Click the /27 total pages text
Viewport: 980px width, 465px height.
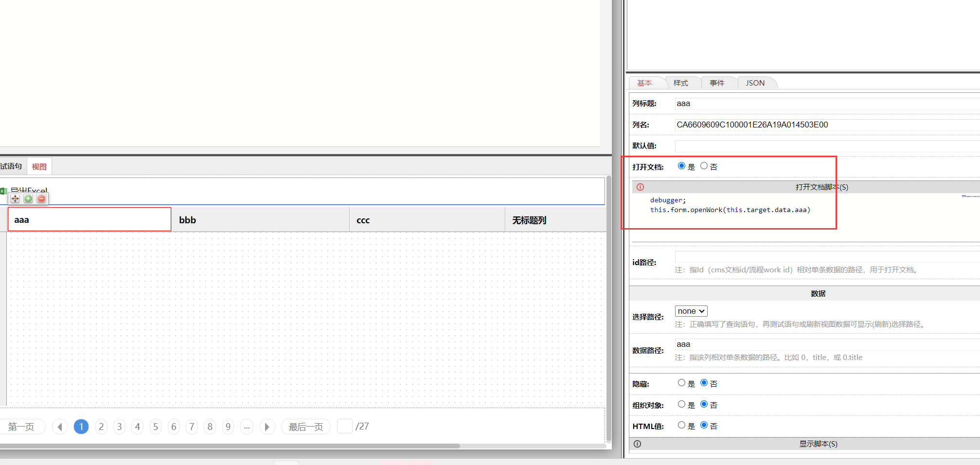pos(362,427)
